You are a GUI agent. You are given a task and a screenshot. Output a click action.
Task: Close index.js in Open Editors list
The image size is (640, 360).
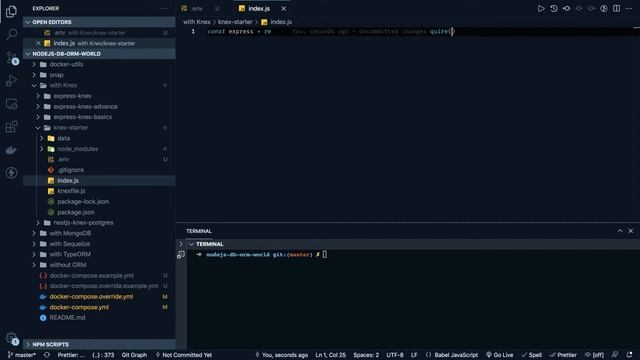pos(38,43)
